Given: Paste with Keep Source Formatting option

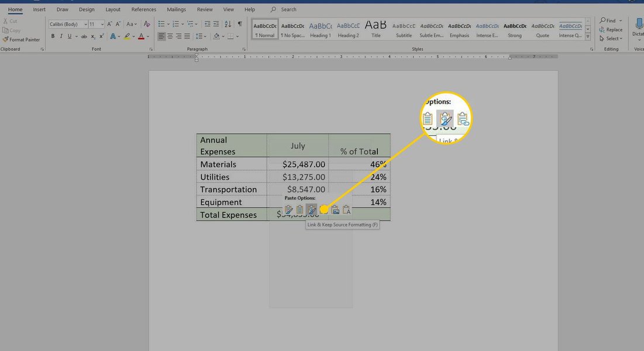Looking at the screenshot, I should (288, 210).
